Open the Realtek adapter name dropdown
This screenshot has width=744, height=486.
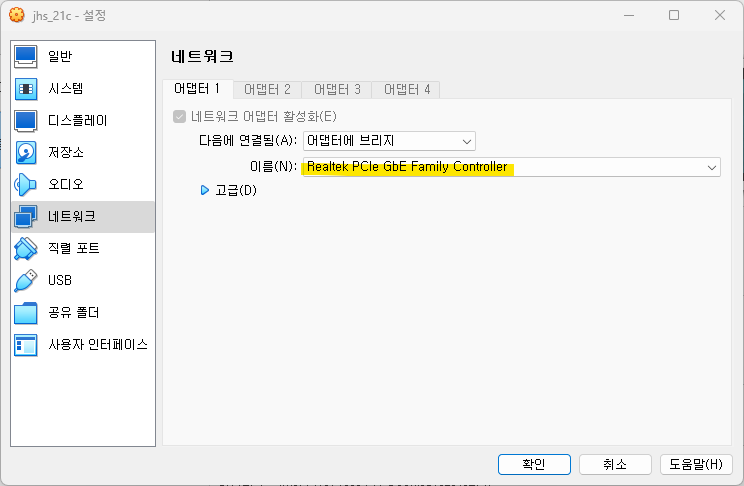coord(512,167)
